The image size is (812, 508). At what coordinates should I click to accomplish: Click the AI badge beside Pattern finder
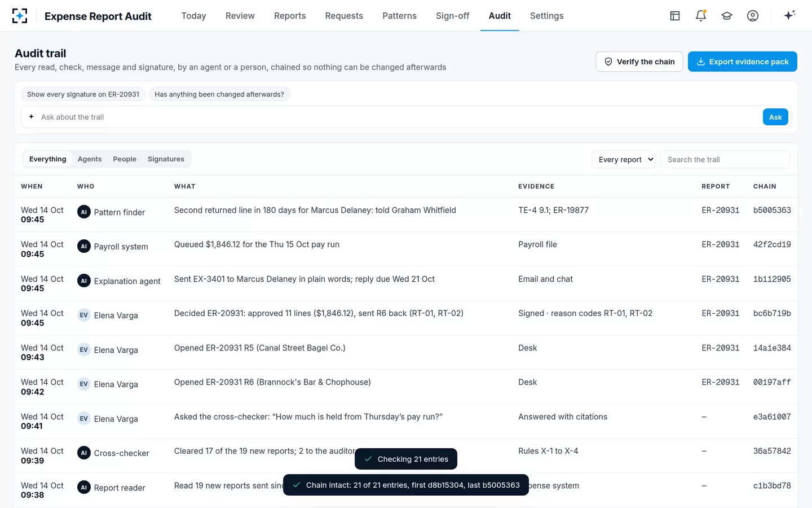pyautogui.click(x=84, y=212)
